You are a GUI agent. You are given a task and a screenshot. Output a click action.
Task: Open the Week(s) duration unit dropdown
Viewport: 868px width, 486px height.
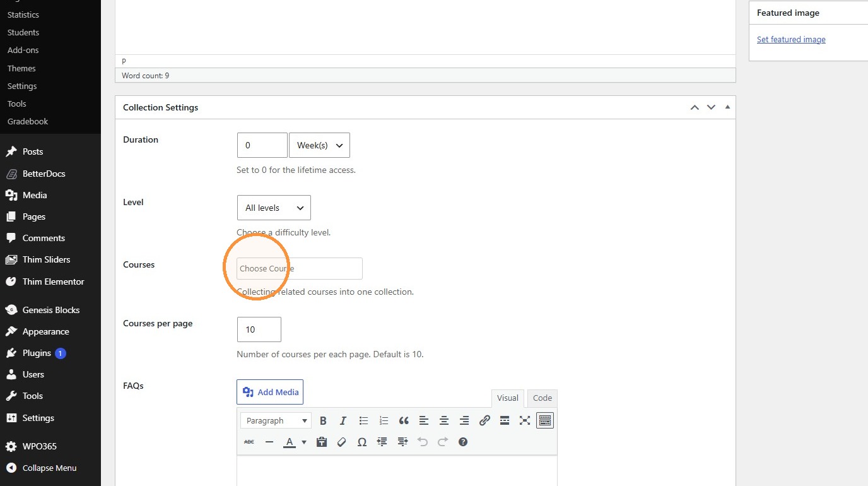coord(319,145)
